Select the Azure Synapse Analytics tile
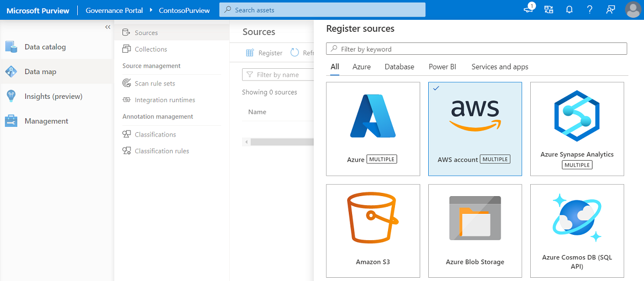This screenshot has width=644, height=281. [577, 129]
